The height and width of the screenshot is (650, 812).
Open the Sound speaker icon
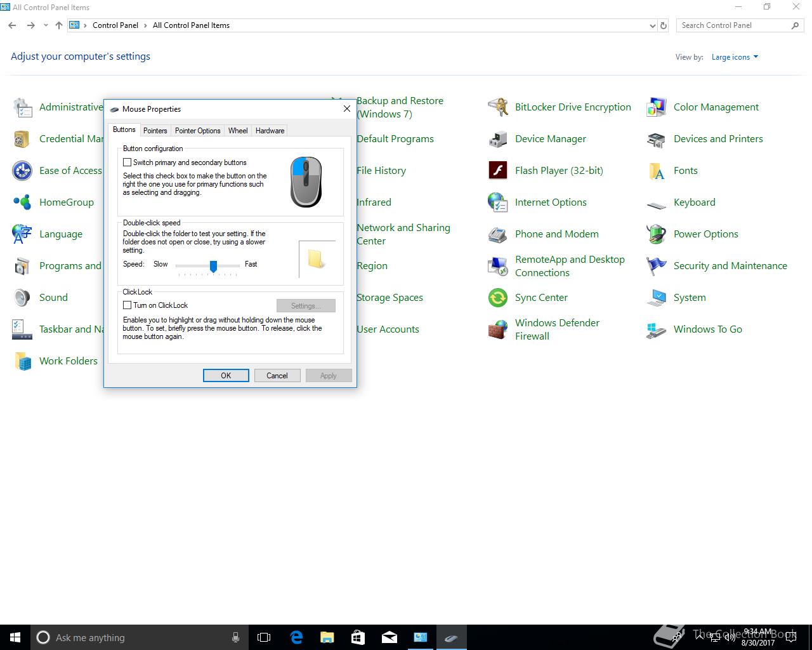22,298
